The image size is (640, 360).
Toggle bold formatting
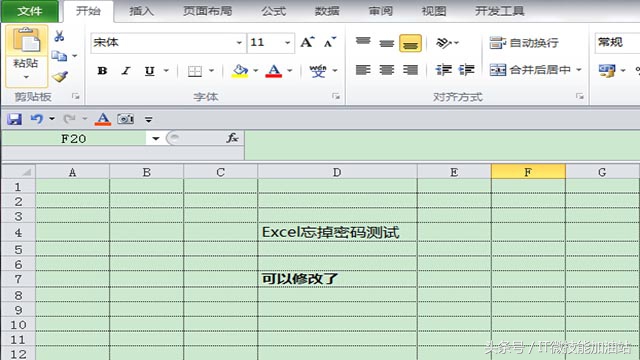[102, 71]
